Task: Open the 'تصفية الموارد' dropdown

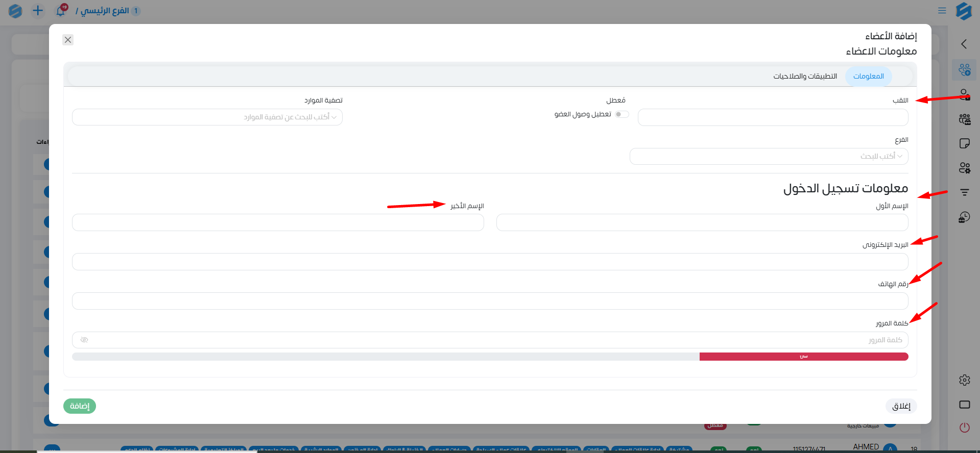Action: click(x=207, y=117)
